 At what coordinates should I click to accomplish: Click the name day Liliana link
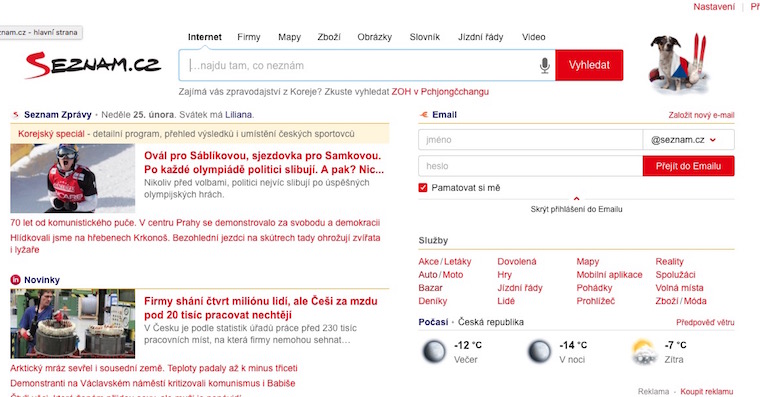(238, 115)
